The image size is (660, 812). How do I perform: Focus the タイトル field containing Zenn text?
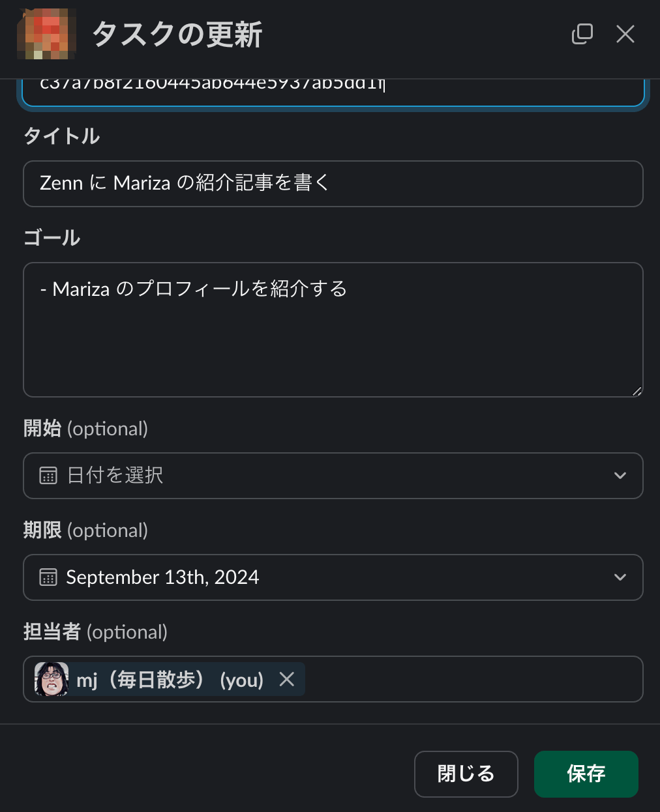pos(333,184)
